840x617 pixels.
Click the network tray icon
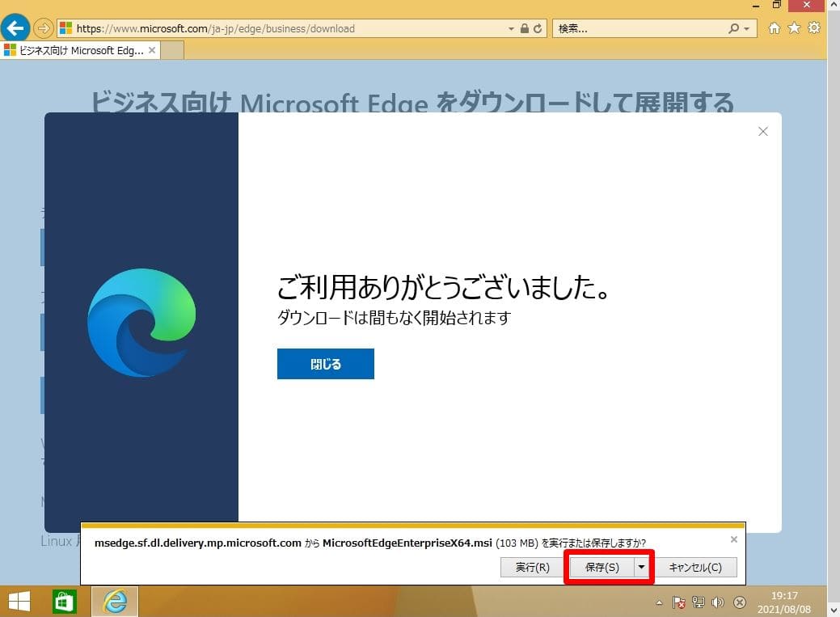click(x=698, y=602)
